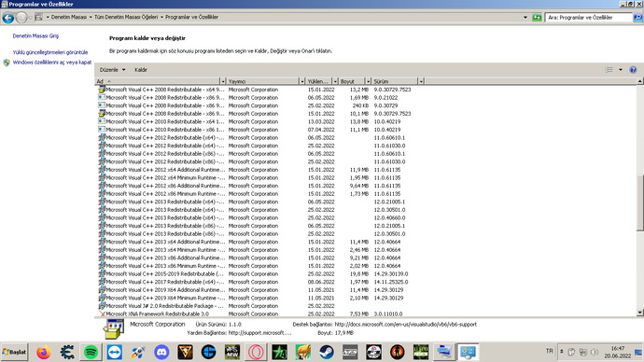Open Discord from the taskbar
The width and height of the screenshot is (644, 362).
[161, 352]
